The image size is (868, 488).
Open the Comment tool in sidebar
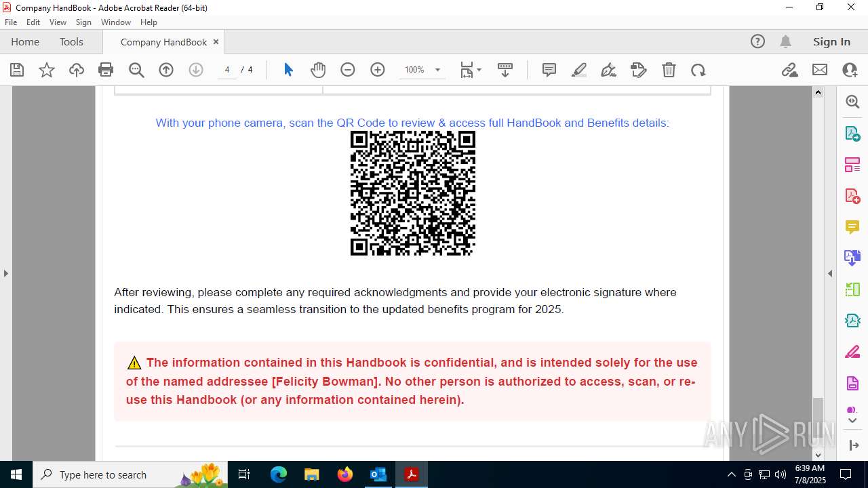[x=852, y=226]
